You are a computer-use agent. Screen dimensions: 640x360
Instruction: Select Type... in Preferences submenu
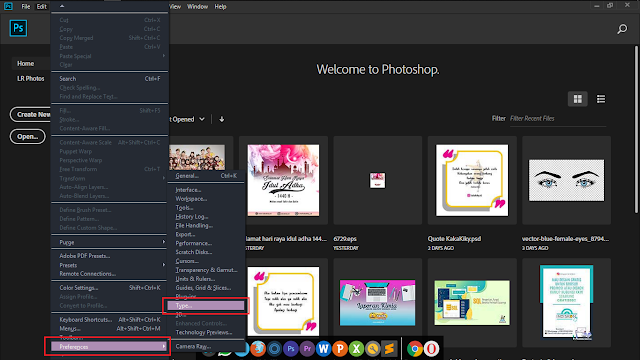[x=206, y=306]
